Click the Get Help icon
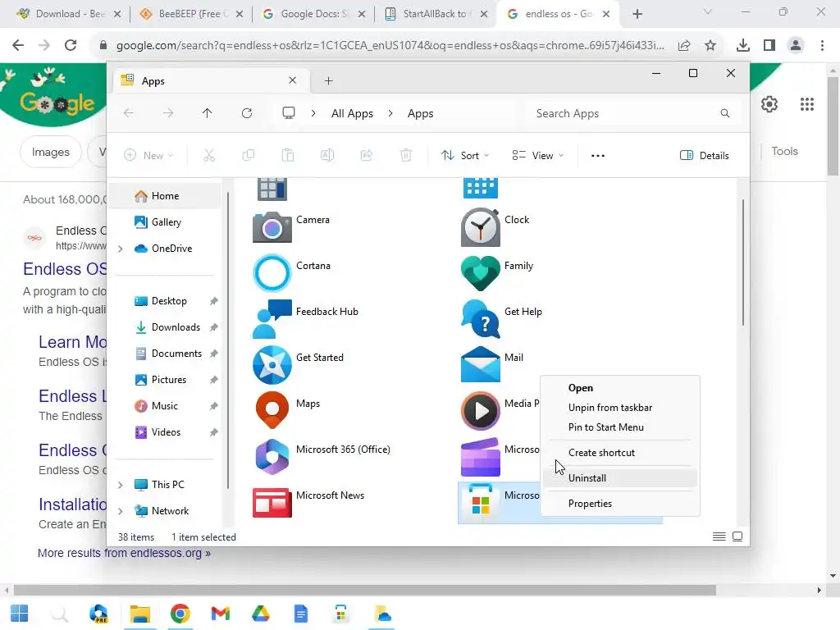 pyautogui.click(x=481, y=319)
